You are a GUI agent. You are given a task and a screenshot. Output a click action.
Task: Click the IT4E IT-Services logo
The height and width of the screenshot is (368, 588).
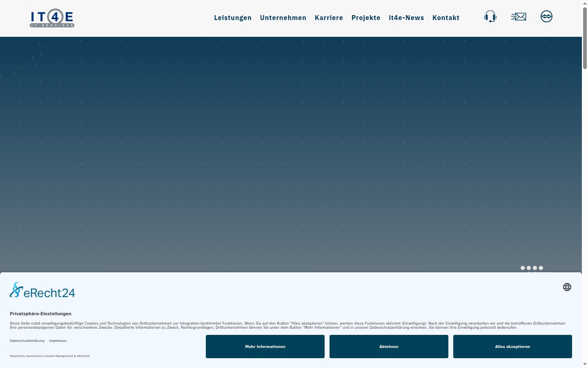pyautogui.click(x=52, y=18)
